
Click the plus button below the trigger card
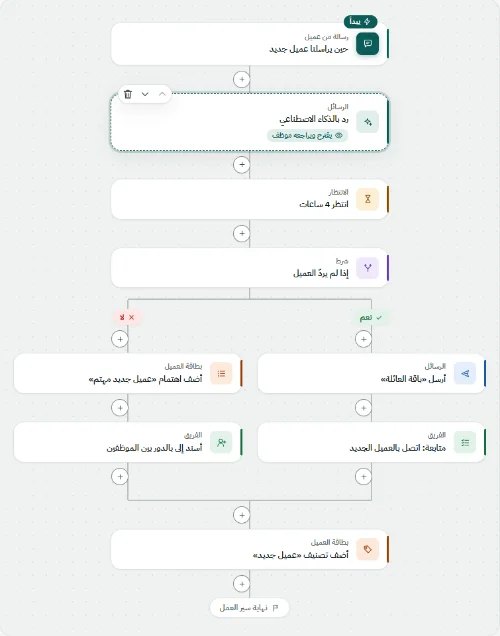point(242,80)
